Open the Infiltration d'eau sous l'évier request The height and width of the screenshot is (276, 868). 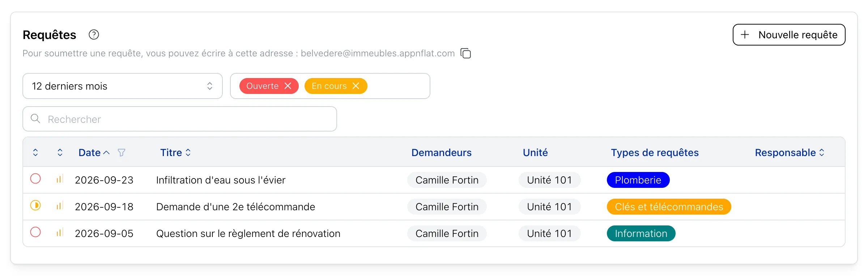point(221,180)
